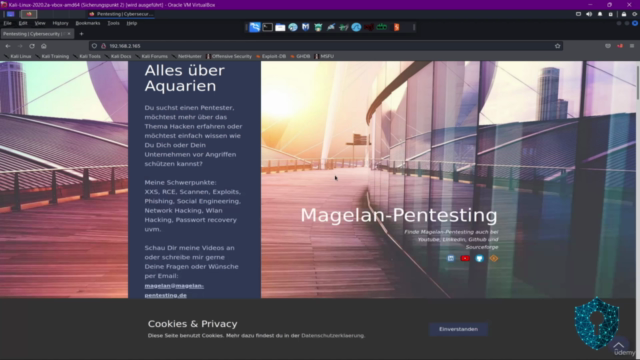
Task: Go back with the browser back arrow
Action: 8,46
